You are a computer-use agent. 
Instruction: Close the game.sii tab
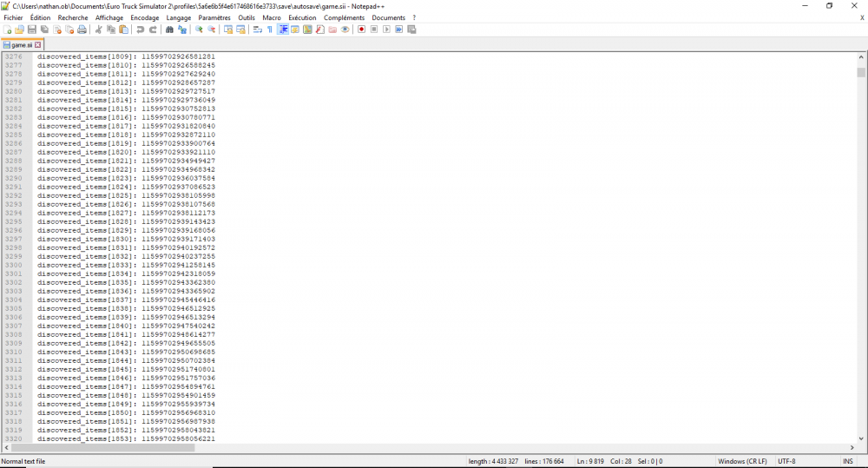pos(37,44)
